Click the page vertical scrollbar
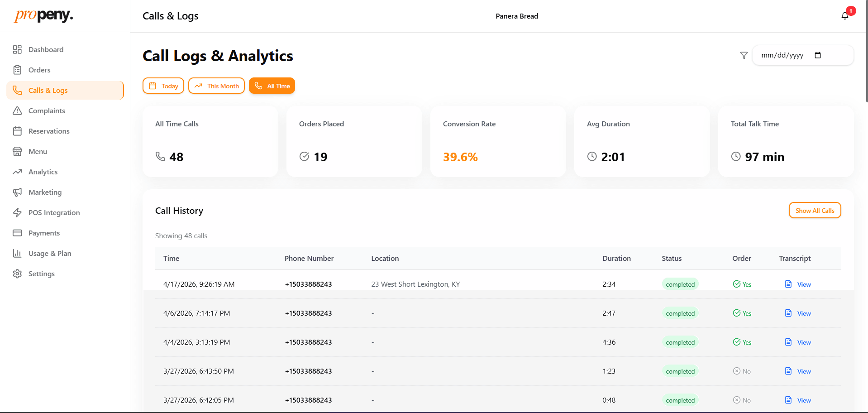The height and width of the screenshot is (413, 868). (866, 52)
